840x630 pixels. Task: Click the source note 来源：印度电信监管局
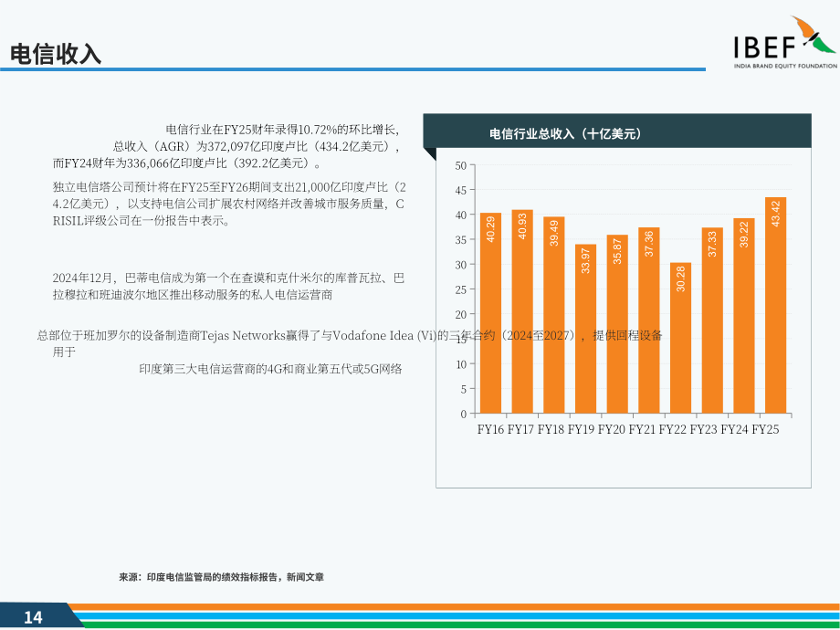point(221,577)
